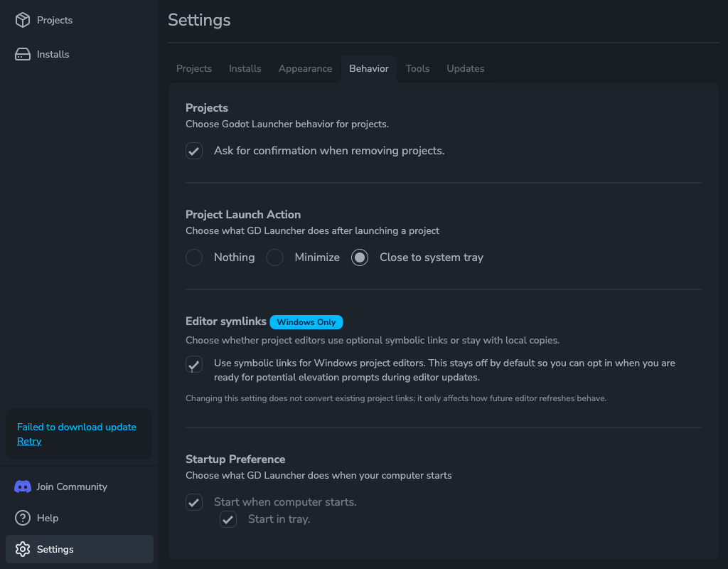Image resolution: width=728 pixels, height=569 pixels.
Task: Click the Windows Only badge
Action: 306,322
